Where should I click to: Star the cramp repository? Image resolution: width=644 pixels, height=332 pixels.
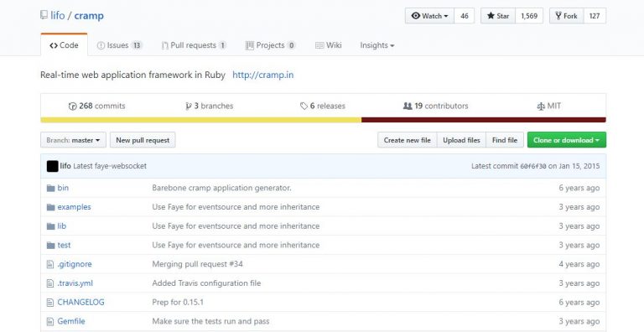pos(498,16)
